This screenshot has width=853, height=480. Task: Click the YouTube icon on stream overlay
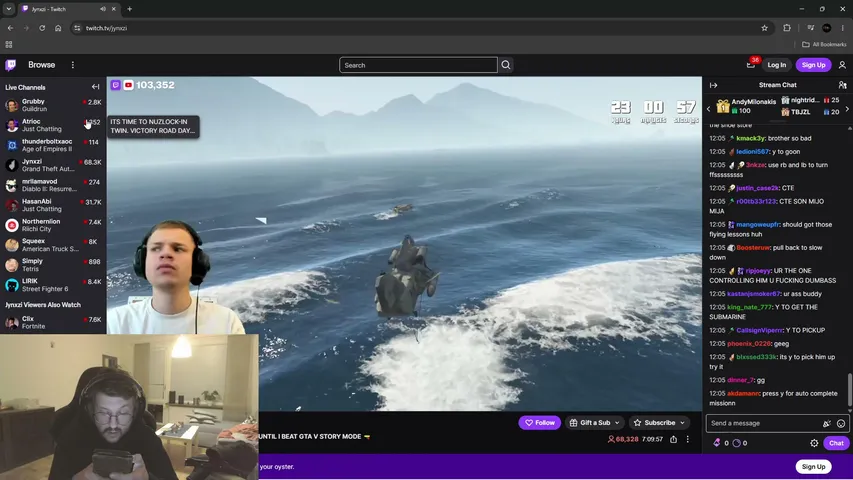[128, 85]
